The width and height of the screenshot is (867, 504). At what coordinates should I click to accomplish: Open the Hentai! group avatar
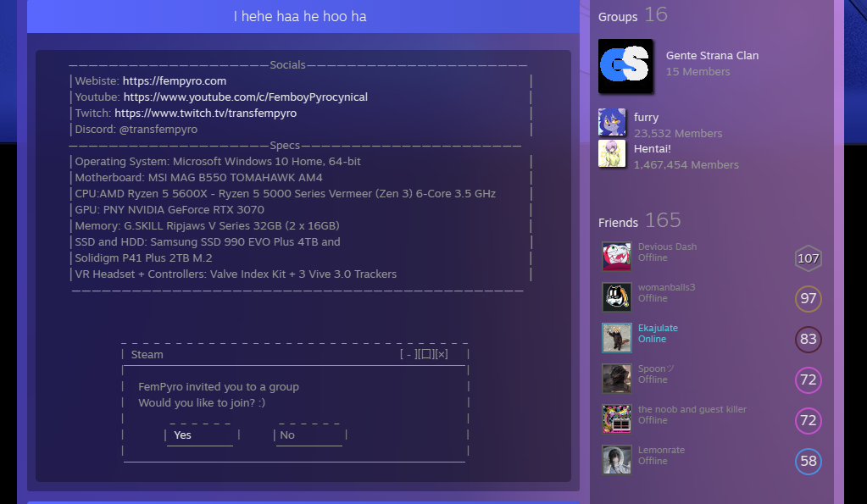coord(612,153)
